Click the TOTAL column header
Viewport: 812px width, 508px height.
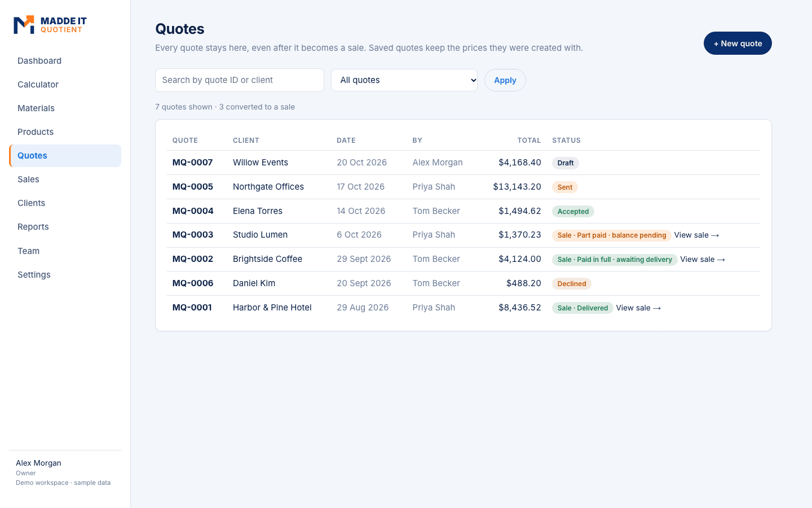pyautogui.click(x=529, y=141)
